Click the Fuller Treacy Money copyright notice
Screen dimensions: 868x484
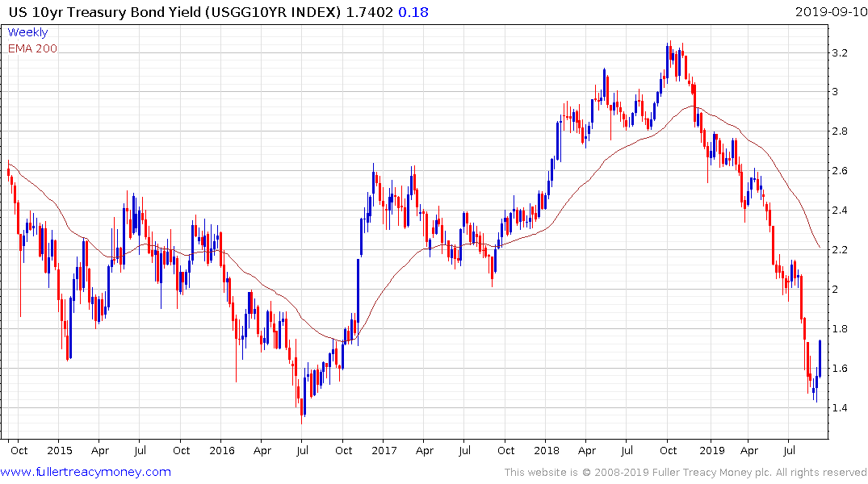pyautogui.click(x=686, y=473)
